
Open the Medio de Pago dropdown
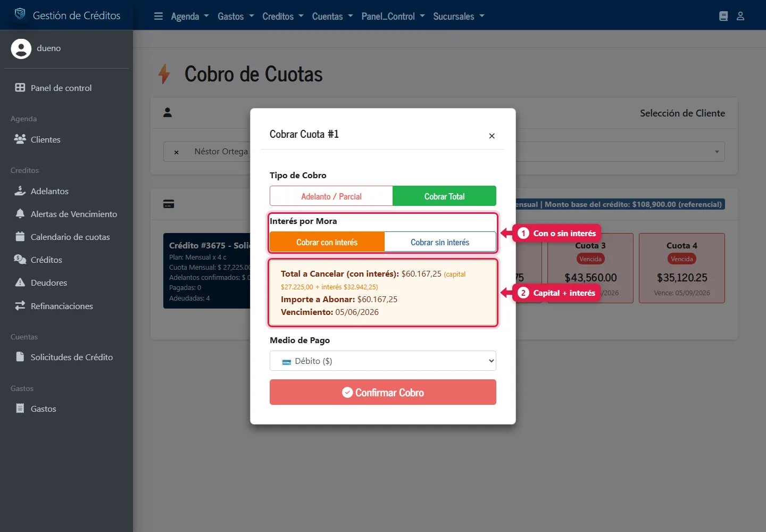coord(383,361)
